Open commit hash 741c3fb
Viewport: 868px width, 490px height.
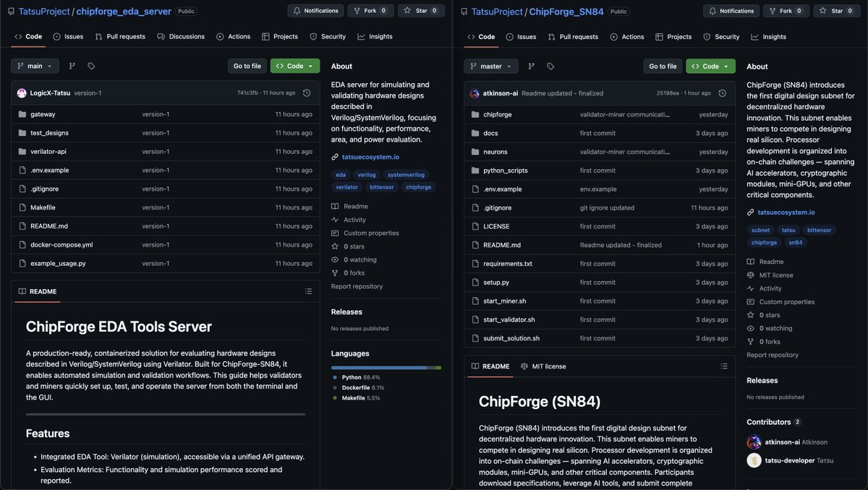pyautogui.click(x=248, y=93)
